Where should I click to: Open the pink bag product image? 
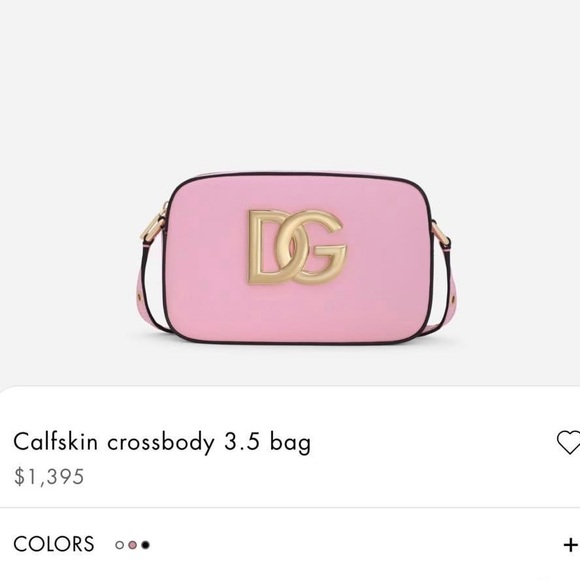(295, 258)
